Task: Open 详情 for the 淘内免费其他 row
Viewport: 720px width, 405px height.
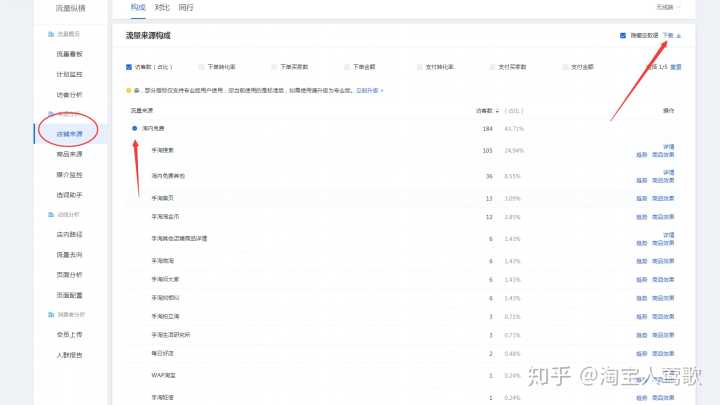Action: [669, 173]
